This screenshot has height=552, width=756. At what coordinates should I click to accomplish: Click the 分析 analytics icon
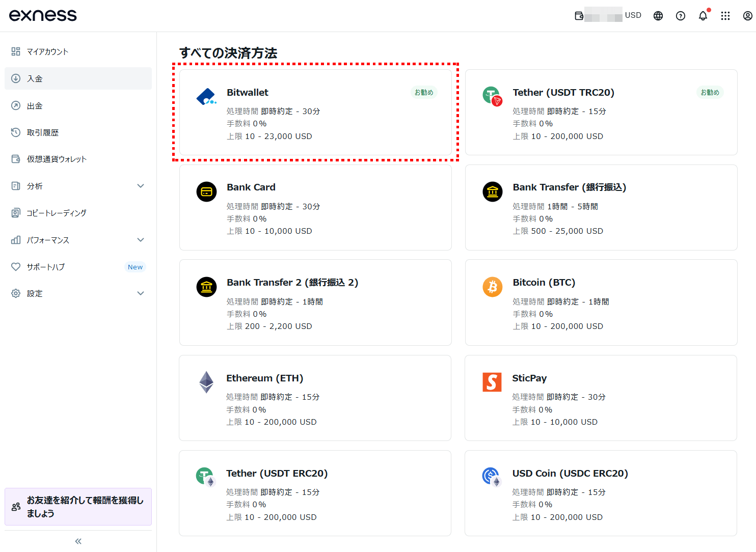(16, 186)
